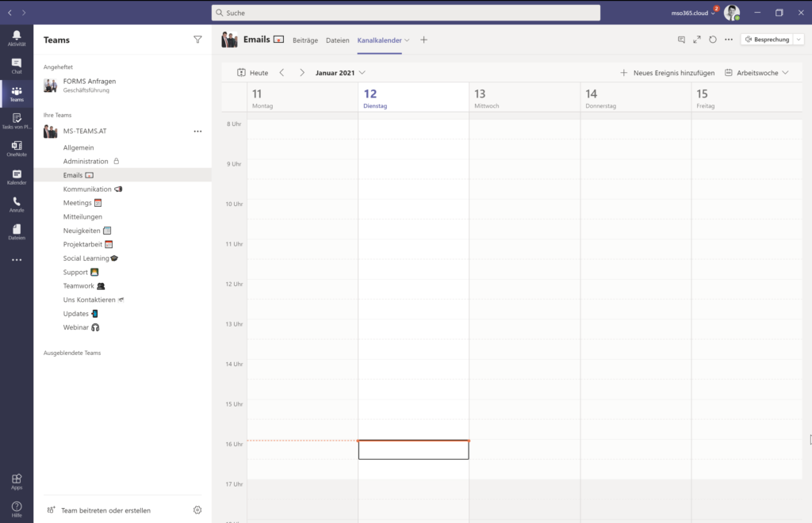Click the Suche search field
Viewport: 812px width, 523px height.
[x=405, y=13]
